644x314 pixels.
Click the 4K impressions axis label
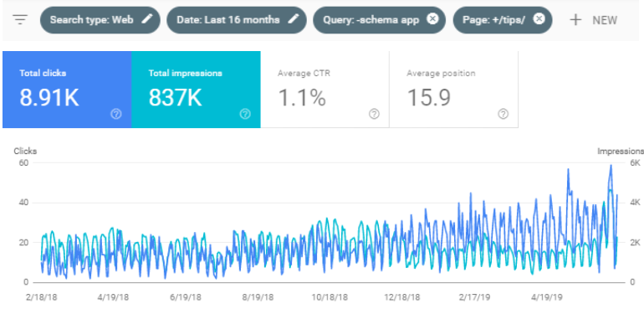click(x=635, y=203)
